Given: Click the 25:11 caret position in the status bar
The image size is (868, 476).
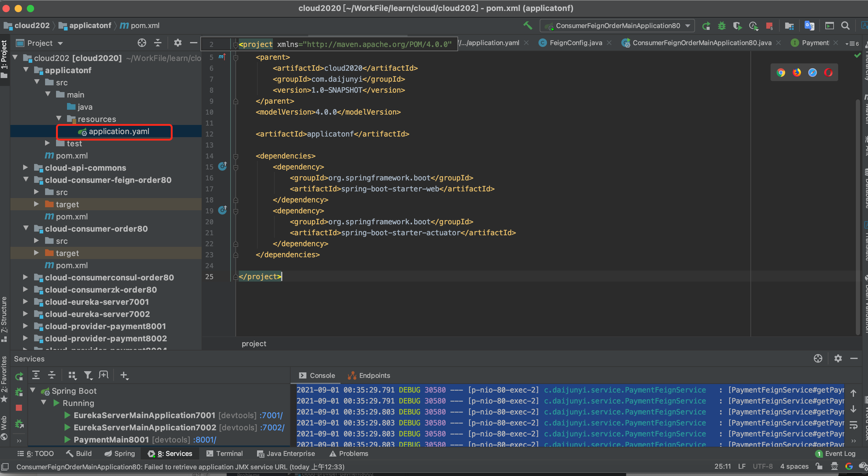Looking at the screenshot, I should (722, 466).
